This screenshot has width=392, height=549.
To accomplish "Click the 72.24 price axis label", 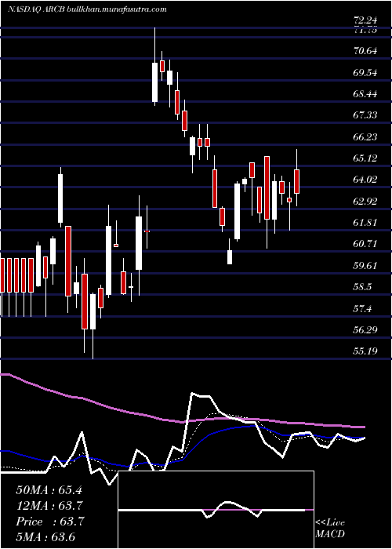I will (365, 21).
